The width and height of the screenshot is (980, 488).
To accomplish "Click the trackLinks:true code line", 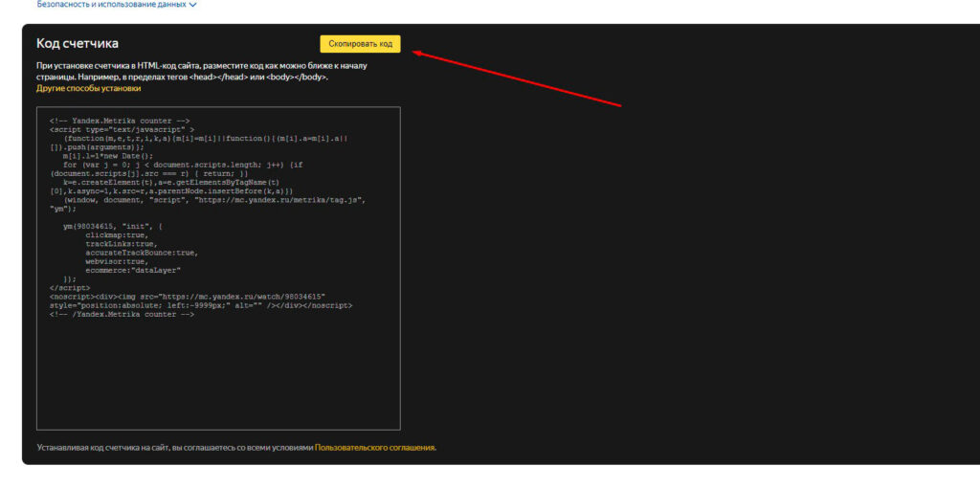I will (x=122, y=244).
